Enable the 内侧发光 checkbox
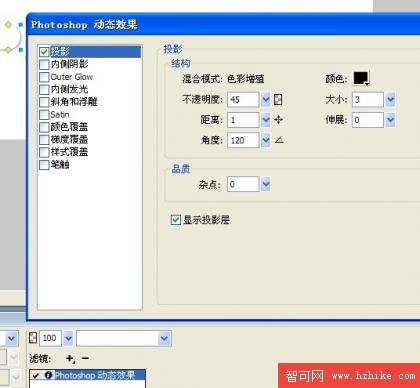This screenshot has width=420, height=388. click(x=44, y=89)
